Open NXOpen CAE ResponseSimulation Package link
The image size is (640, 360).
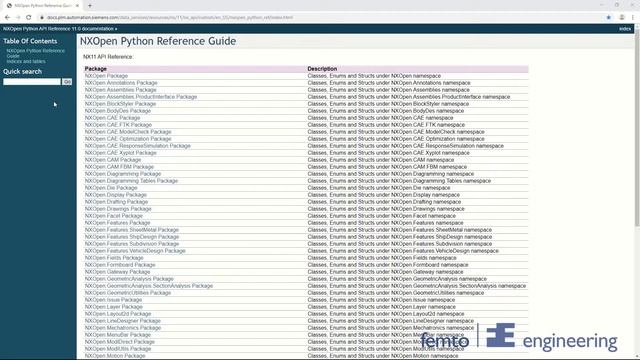coord(138,146)
